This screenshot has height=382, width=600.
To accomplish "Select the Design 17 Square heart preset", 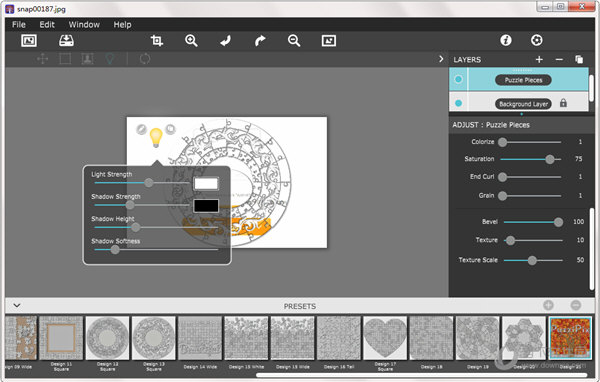I will click(385, 338).
